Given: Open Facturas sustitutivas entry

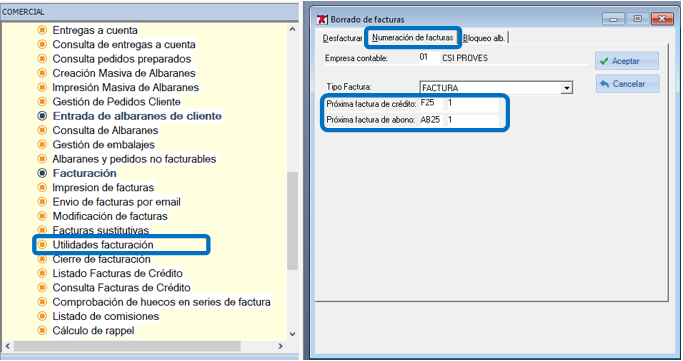Looking at the screenshot, I should [101, 230].
